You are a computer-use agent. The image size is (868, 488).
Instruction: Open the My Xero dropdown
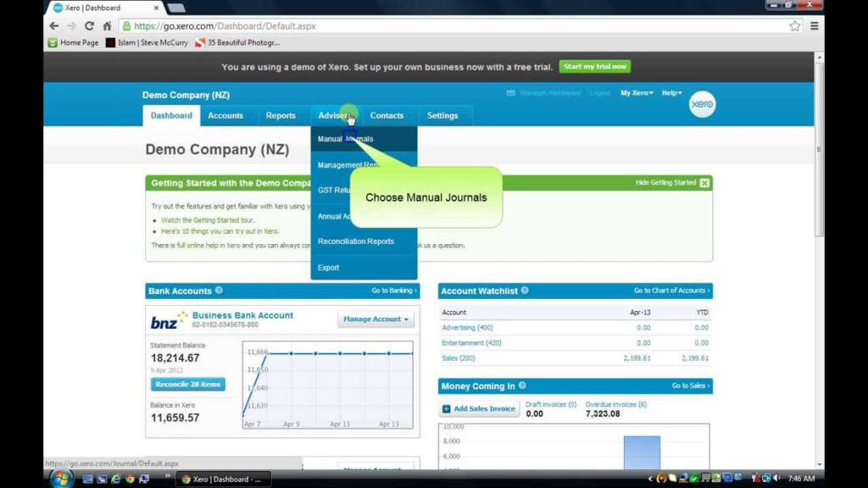pos(637,93)
